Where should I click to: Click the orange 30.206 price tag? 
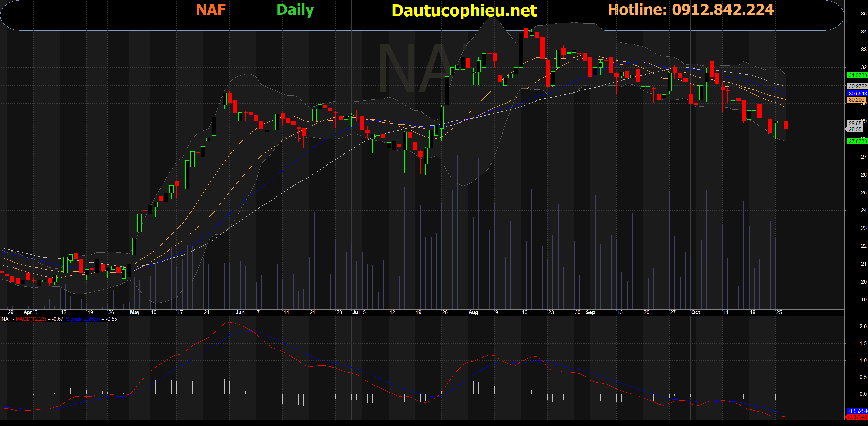tap(856, 100)
